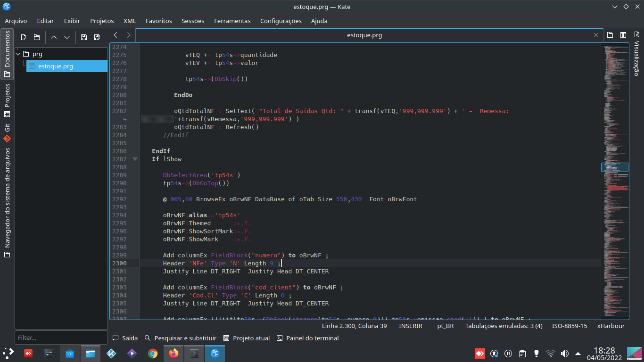This screenshot has height=362, width=644.
Task: Toggle INSERIR insert mode in status bar
Action: point(410,326)
